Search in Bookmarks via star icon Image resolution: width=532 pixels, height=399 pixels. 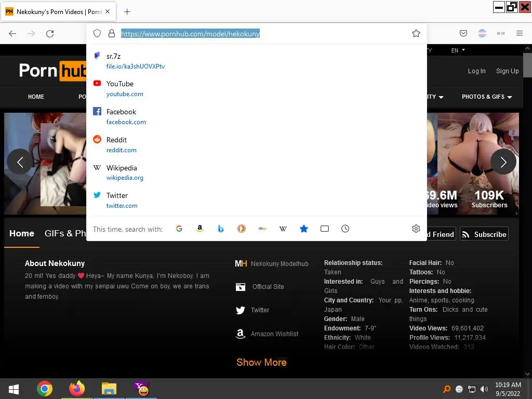(x=303, y=229)
